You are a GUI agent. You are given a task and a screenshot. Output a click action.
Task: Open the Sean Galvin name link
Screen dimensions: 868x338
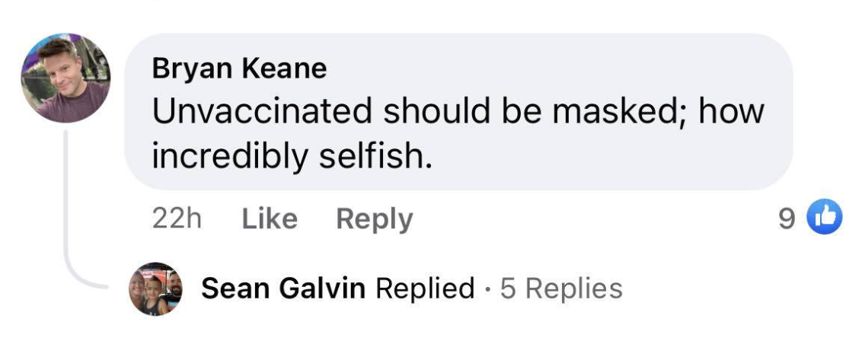click(x=283, y=289)
